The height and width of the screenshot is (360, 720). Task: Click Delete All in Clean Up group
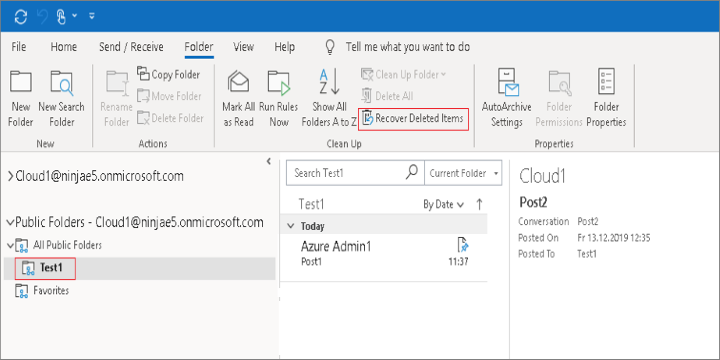click(x=387, y=96)
